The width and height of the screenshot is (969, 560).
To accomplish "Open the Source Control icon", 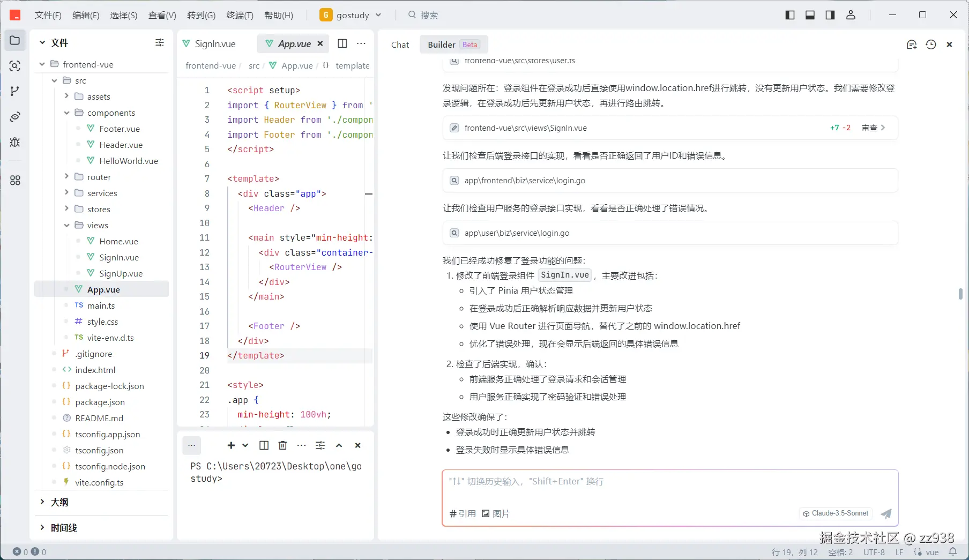I will 15,91.
